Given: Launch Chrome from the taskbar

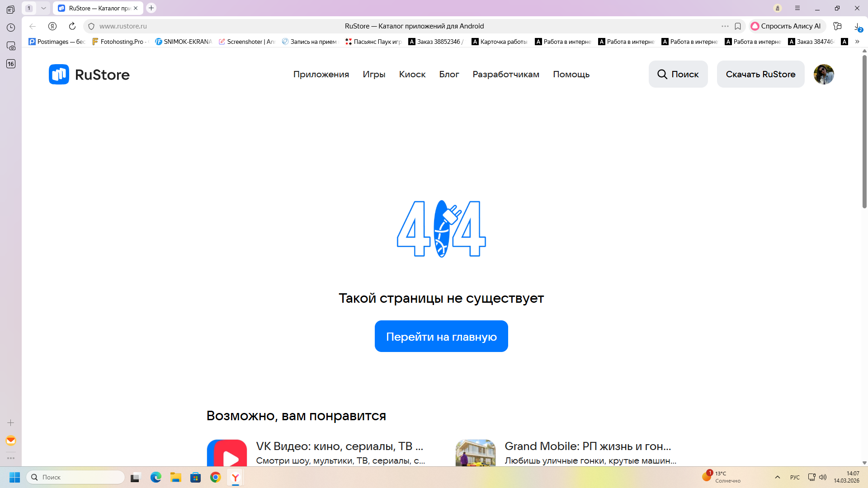Looking at the screenshot, I should coord(216,477).
